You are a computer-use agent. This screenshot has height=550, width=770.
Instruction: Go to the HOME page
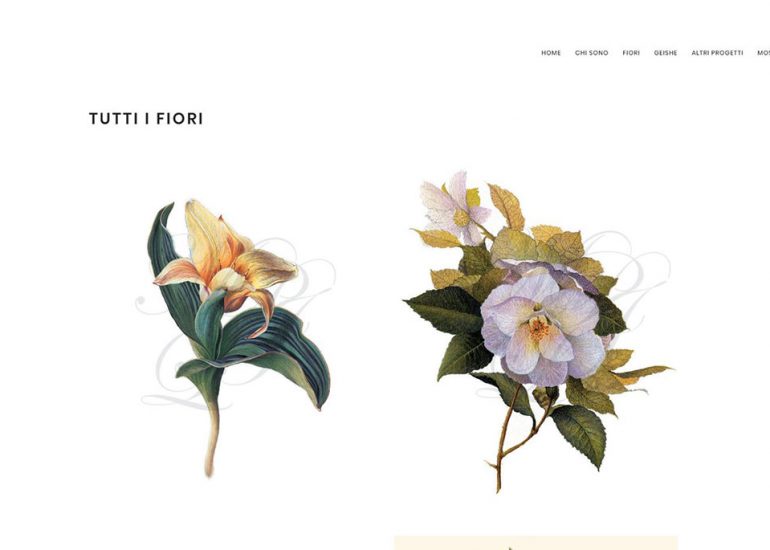550,53
